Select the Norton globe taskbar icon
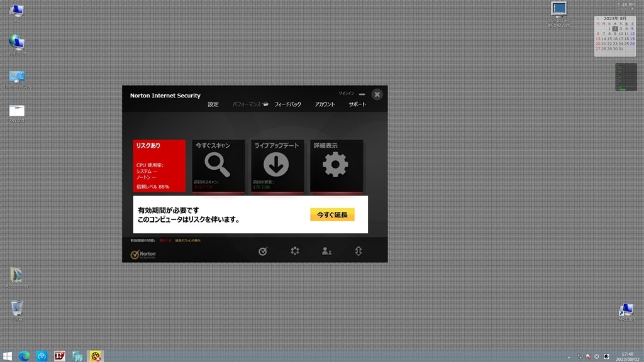The width and height of the screenshot is (644, 362). pos(96,356)
